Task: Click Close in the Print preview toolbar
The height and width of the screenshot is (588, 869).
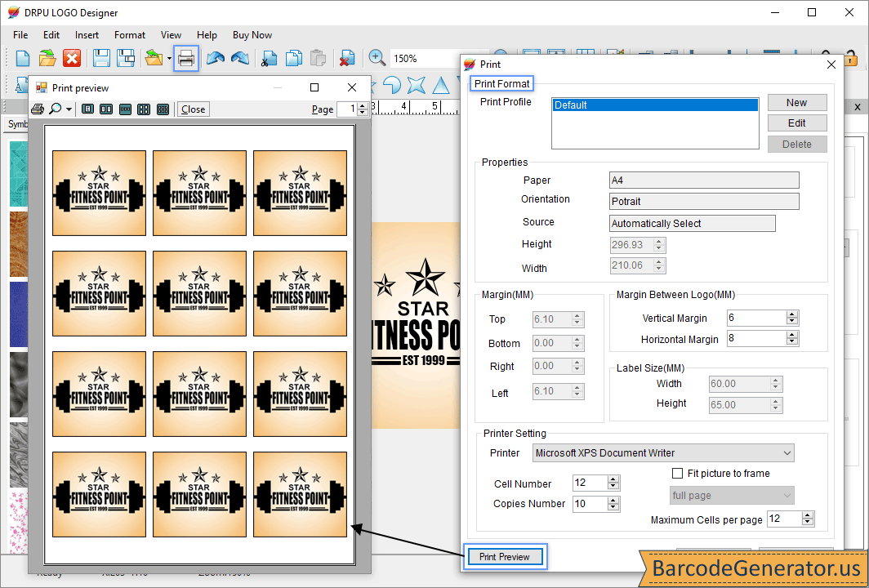Action: [x=193, y=109]
